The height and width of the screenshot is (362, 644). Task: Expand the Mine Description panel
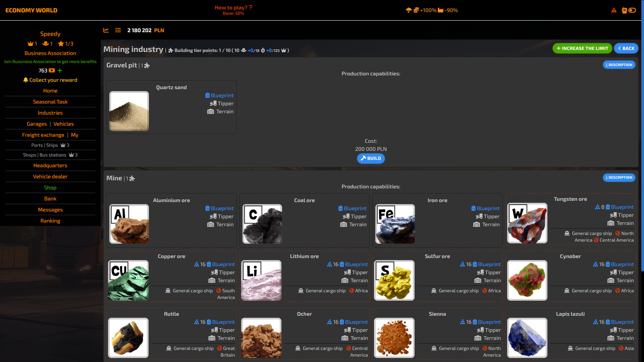pos(619,178)
